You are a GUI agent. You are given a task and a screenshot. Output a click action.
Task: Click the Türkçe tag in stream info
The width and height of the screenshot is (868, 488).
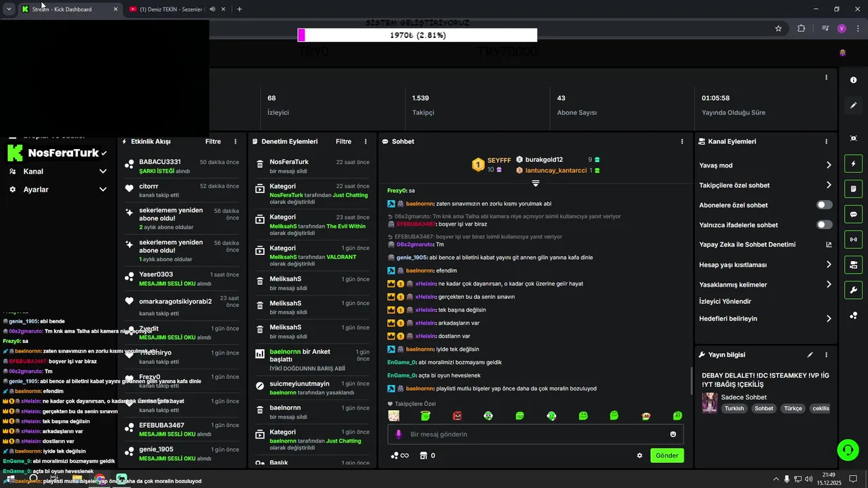pyautogui.click(x=793, y=409)
